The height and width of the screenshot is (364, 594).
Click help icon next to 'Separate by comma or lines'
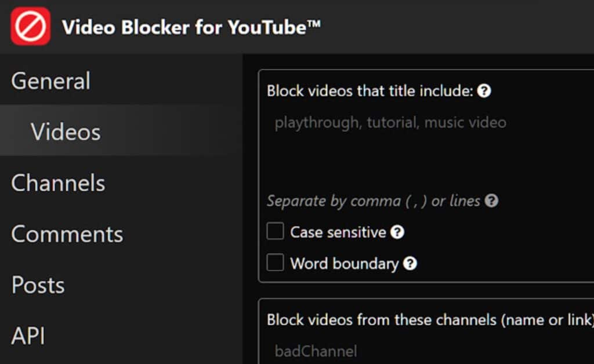(x=491, y=201)
